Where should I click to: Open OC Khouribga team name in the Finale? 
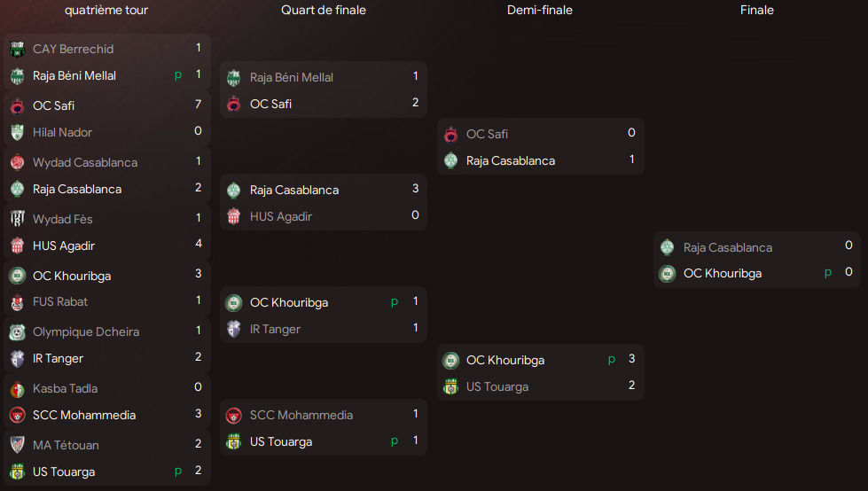[x=722, y=274]
